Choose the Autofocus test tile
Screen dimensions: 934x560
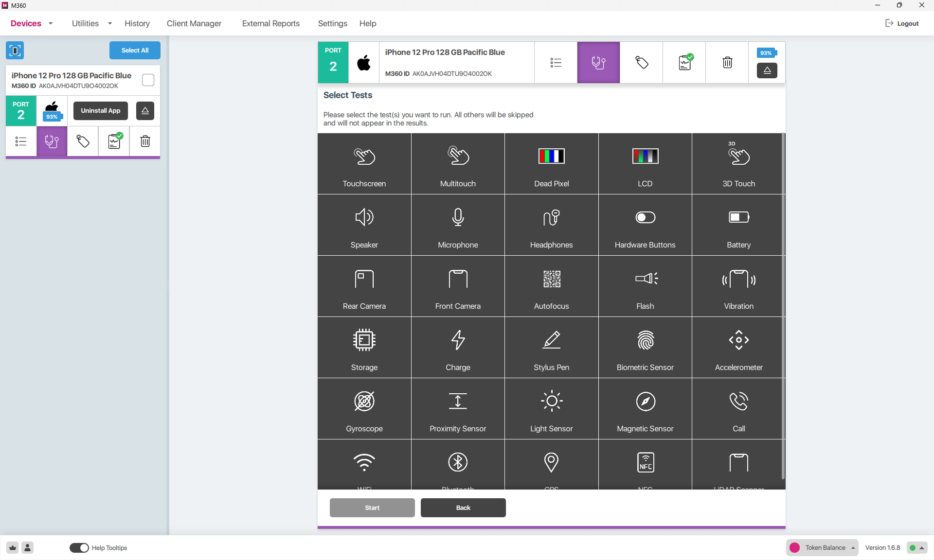pos(552,286)
